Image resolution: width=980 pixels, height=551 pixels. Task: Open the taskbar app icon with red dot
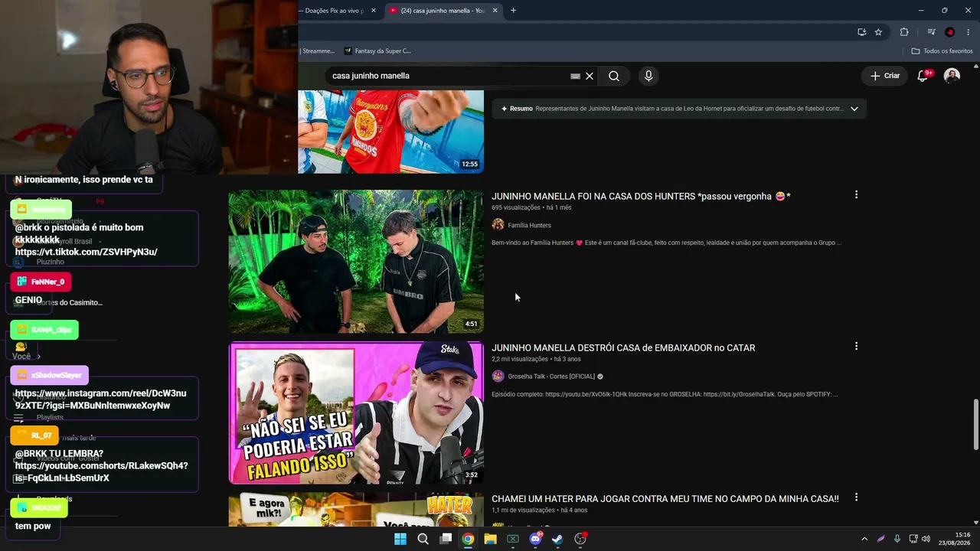pos(580,539)
